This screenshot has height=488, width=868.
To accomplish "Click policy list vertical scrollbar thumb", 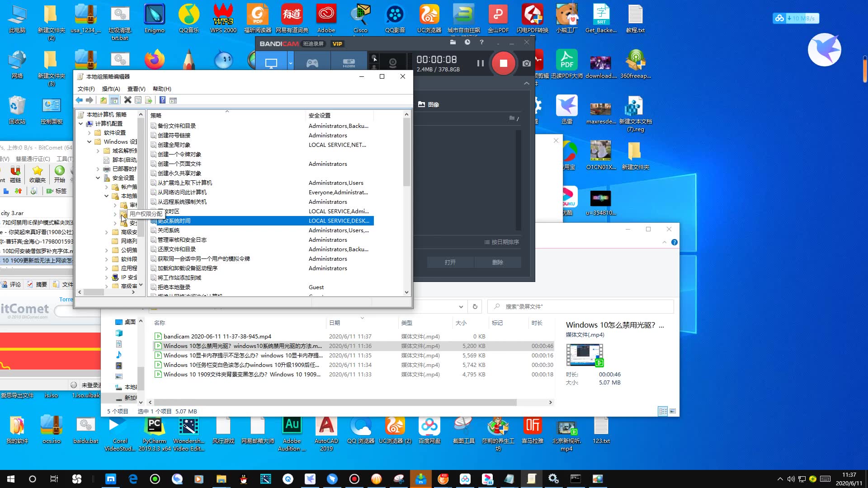I will point(406,152).
